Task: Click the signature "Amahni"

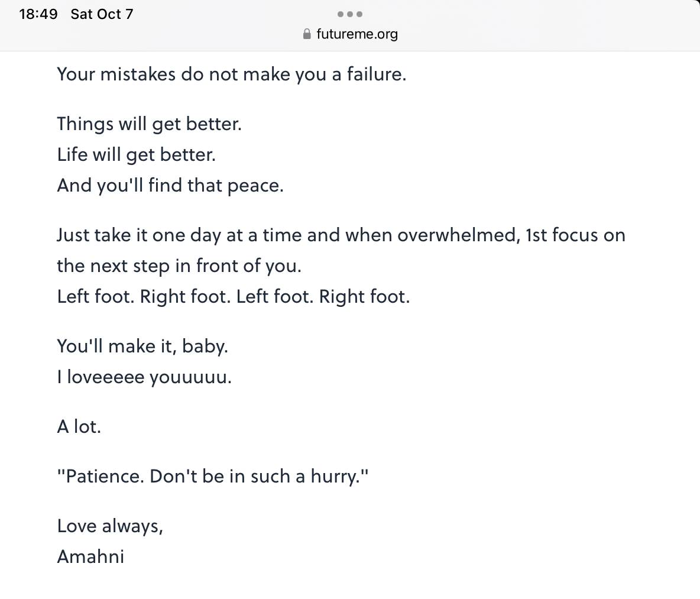Action: point(90,556)
